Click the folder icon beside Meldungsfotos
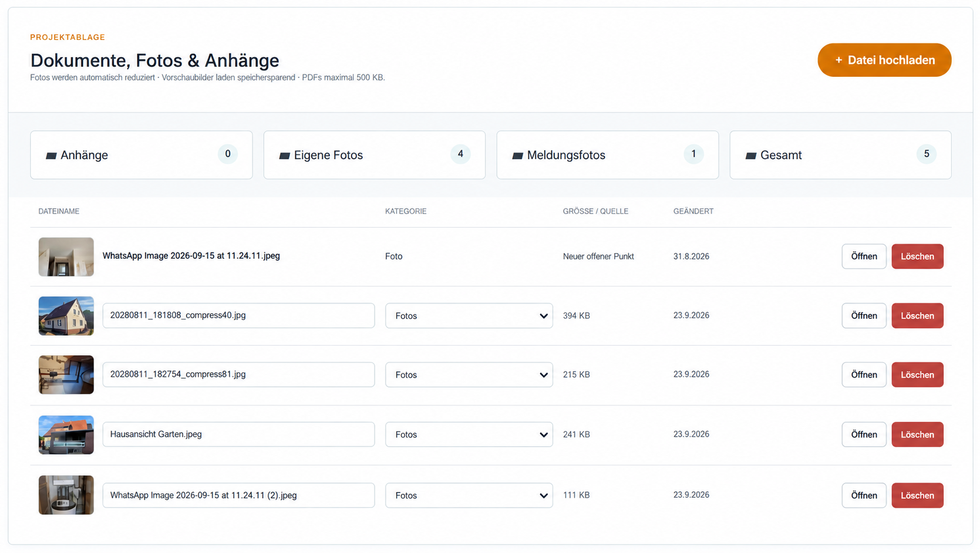Viewport: 980px width, 553px height. point(517,156)
